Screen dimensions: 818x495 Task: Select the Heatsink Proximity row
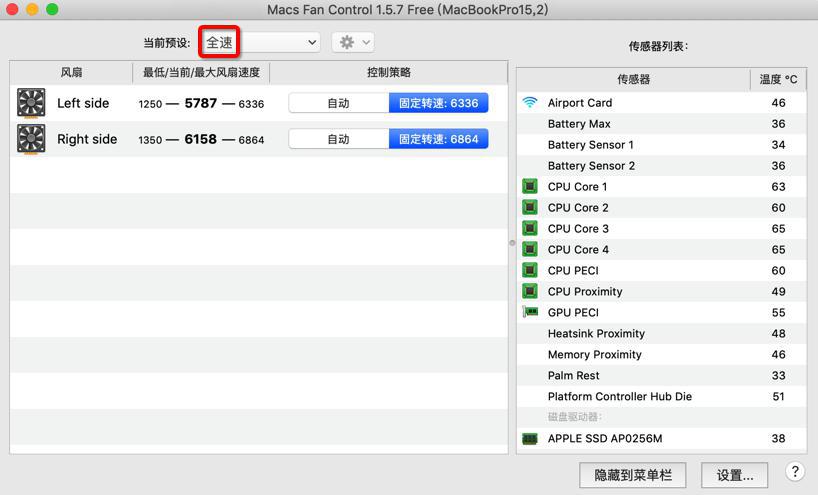(x=661, y=333)
